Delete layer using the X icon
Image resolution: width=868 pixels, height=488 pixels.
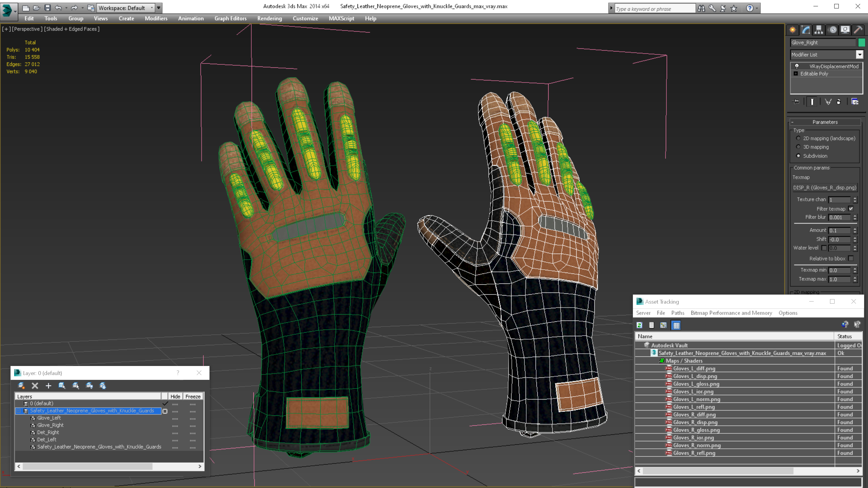35,386
